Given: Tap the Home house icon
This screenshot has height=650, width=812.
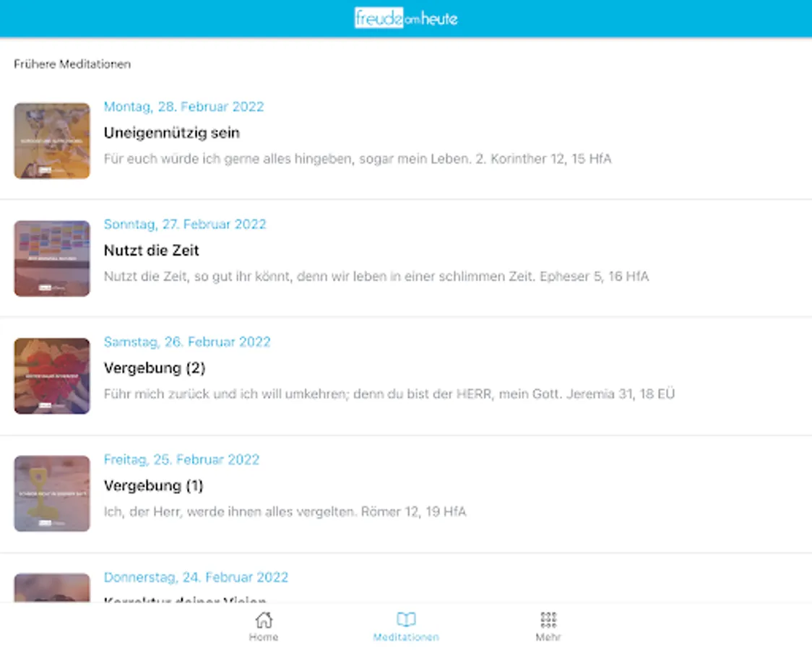Looking at the screenshot, I should (264, 620).
